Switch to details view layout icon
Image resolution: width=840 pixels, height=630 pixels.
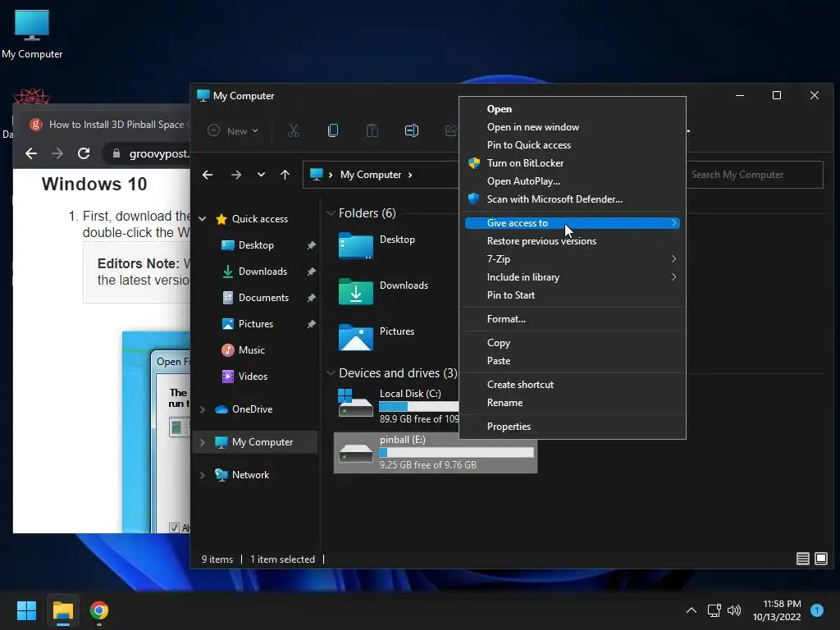coord(802,559)
